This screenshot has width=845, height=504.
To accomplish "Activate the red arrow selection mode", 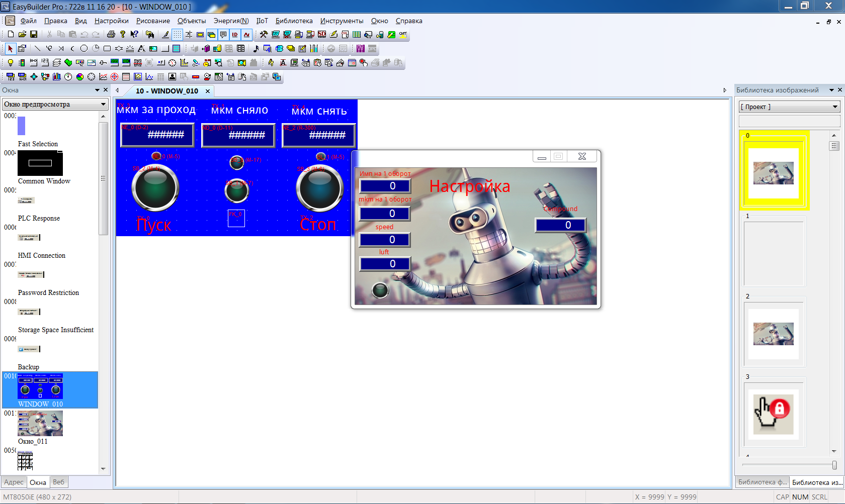I will 10,48.
